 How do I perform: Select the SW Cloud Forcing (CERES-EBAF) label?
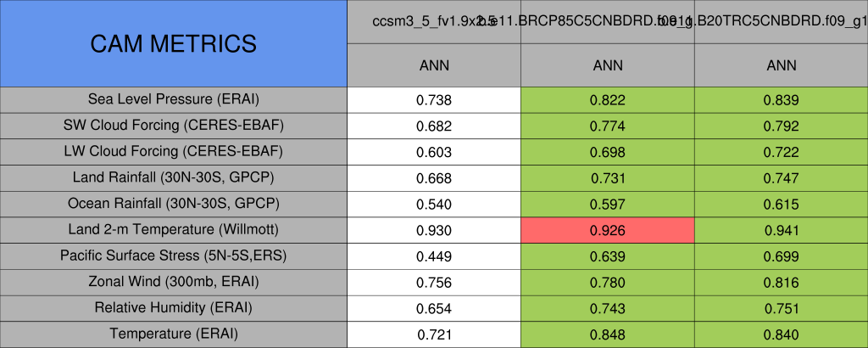pos(173,126)
